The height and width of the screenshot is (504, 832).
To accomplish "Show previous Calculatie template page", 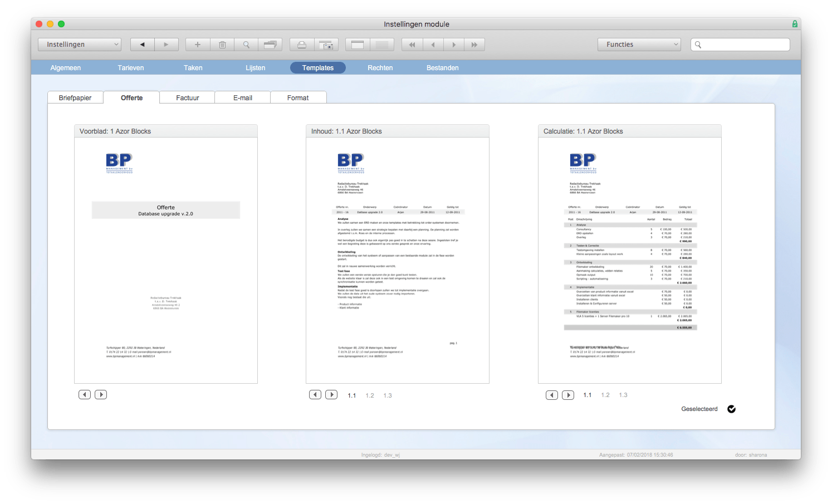I will point(552,395).
